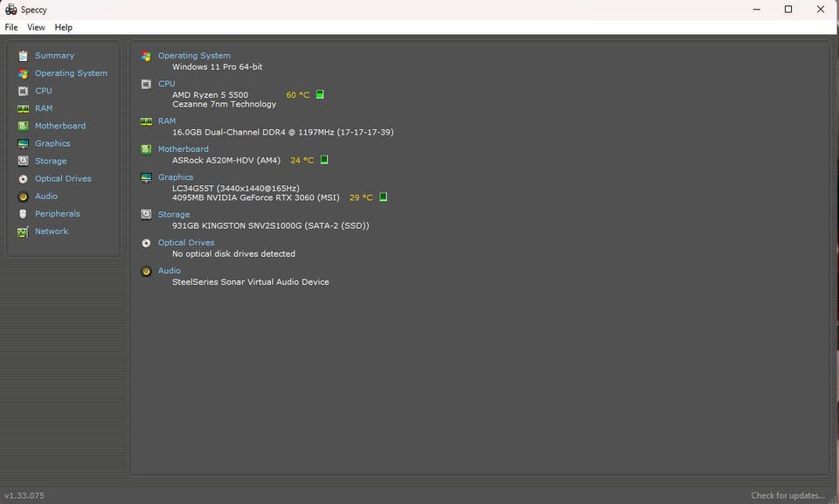Click the LC34G55T monitor line

pyautogui.click(x=236, y=189)
